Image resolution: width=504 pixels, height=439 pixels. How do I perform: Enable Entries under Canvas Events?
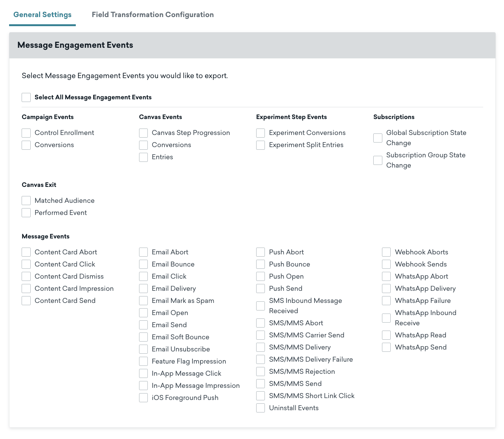[x=143, y=157]
